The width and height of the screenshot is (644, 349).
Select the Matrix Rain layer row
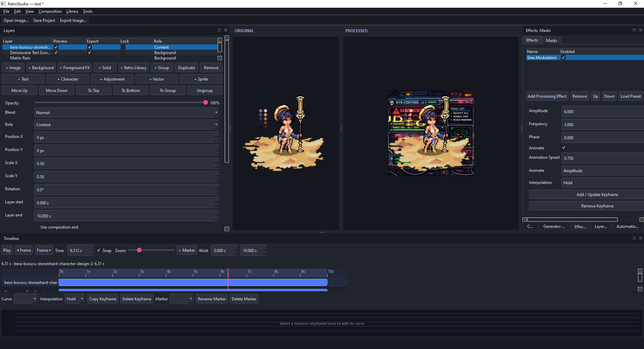click(110, 58)
